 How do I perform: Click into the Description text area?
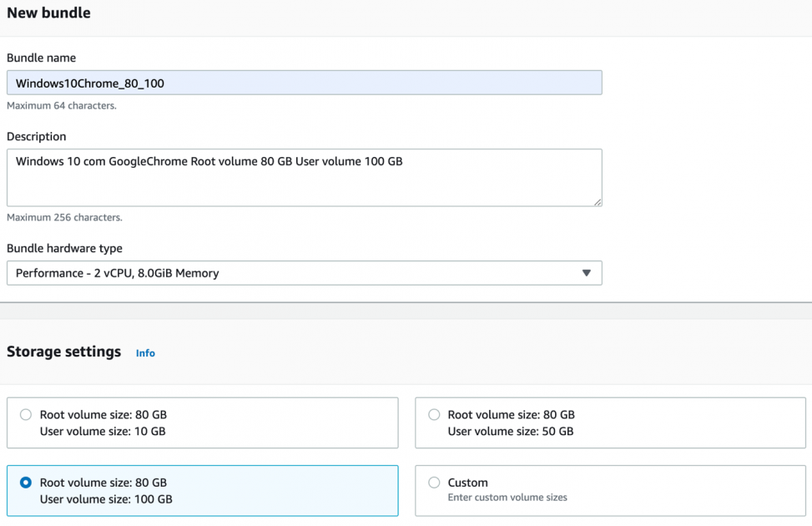click(304, 177)
